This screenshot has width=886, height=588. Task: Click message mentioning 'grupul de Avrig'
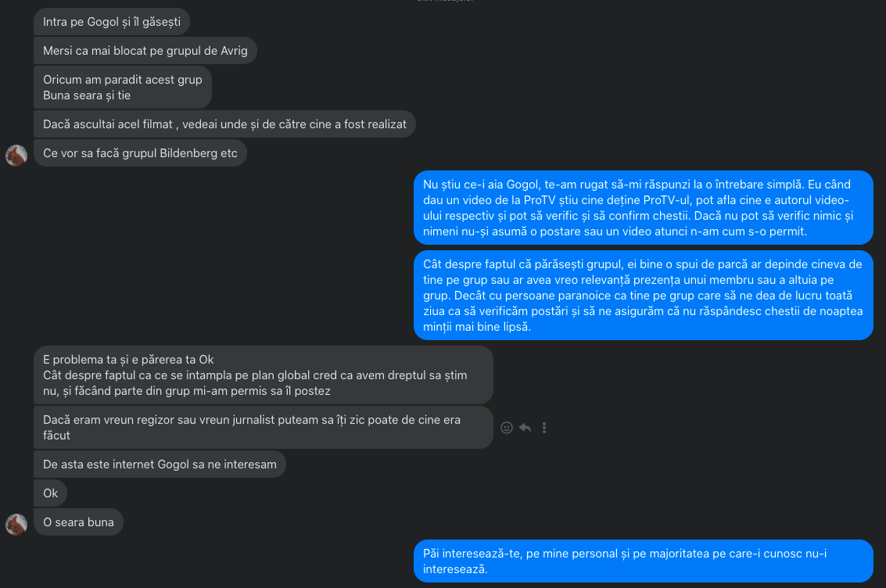click(x=145, y=51)
